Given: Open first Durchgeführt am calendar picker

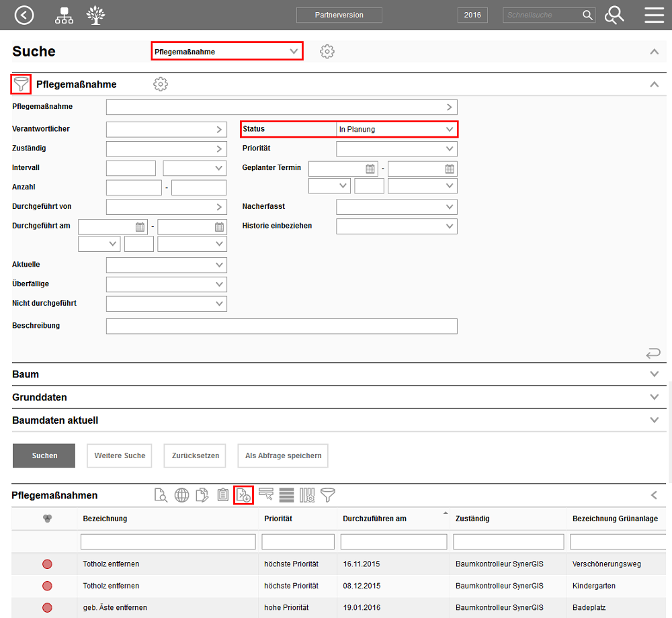Looking at the screenshot, I should coord(140,227).
